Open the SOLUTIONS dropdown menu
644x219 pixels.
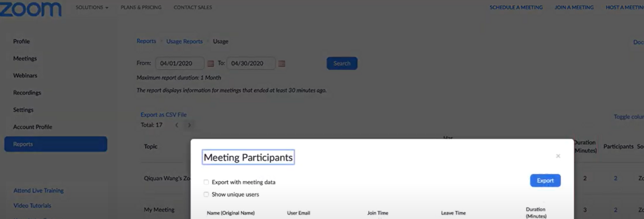(x=92, y=7)
